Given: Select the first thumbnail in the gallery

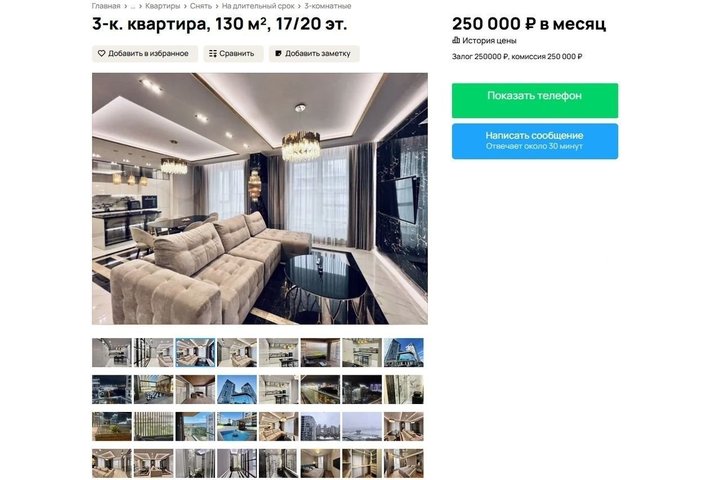Looking at the screenshot, I should coord(112,352).
